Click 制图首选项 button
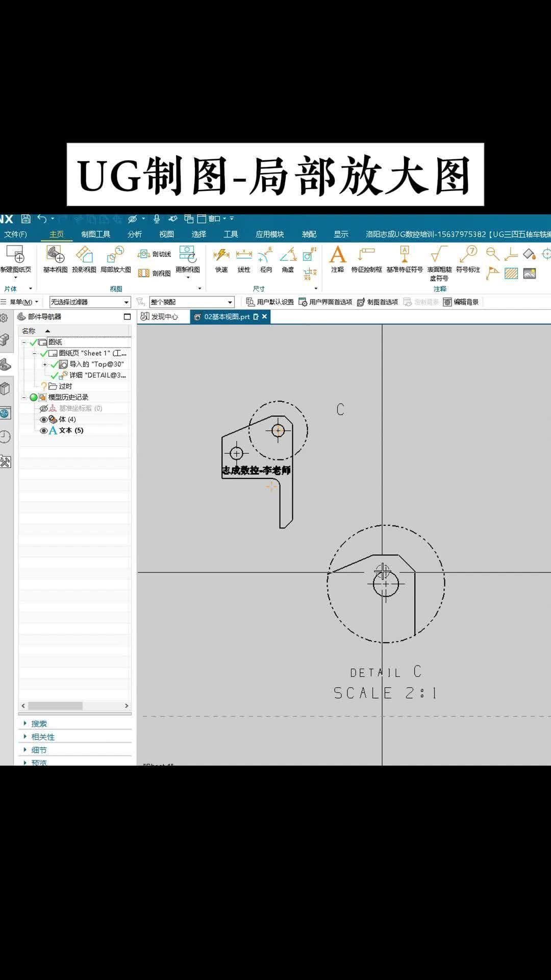551x980 pixels. [x=378, y=302]
